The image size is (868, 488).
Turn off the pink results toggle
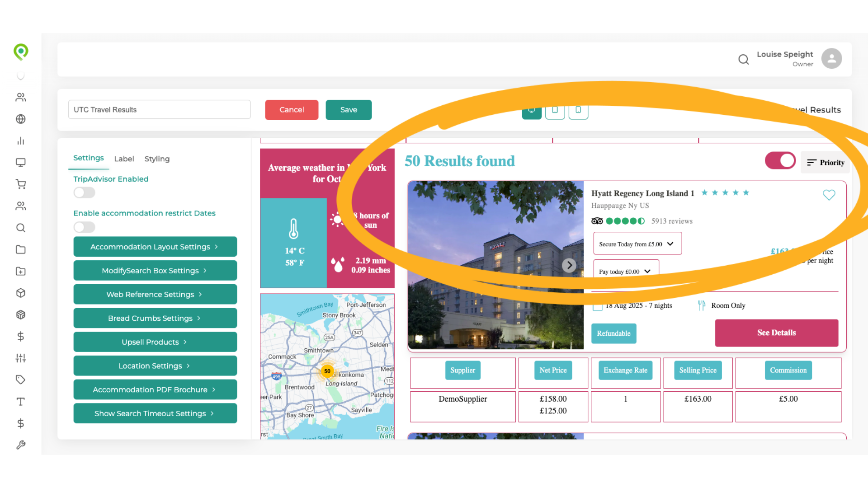780,161
